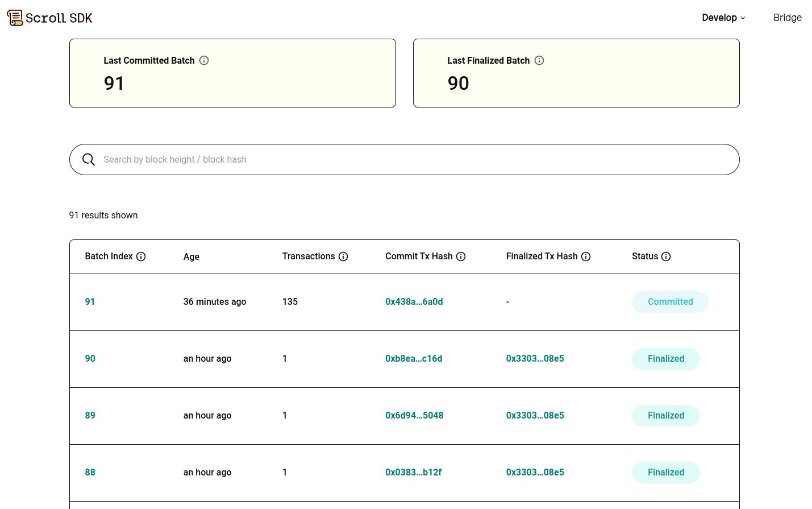The height and width of the screenshot is (509, 812).
Task: Open commit tx hash 0xb8ea...c16d
Action: [414, 359]
